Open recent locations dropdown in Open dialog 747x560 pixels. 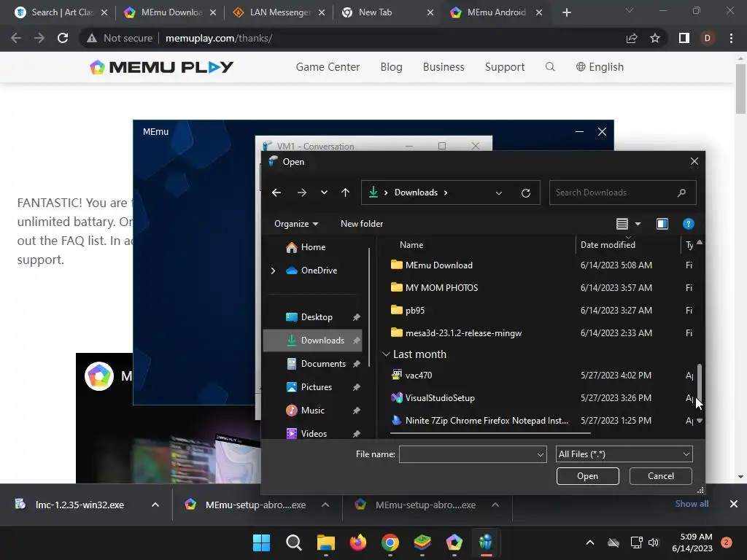coord(324,192)
